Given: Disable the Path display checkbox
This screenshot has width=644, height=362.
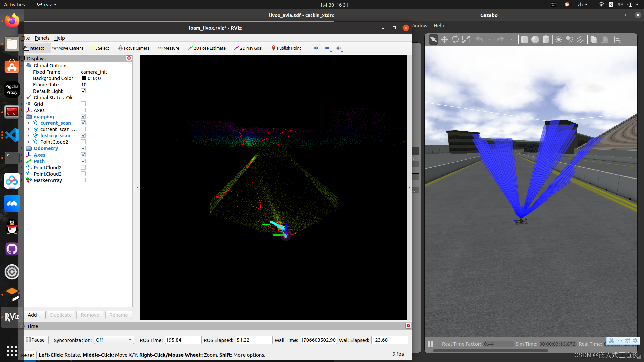Looking at the screenshot, I should tap(83, 161).
